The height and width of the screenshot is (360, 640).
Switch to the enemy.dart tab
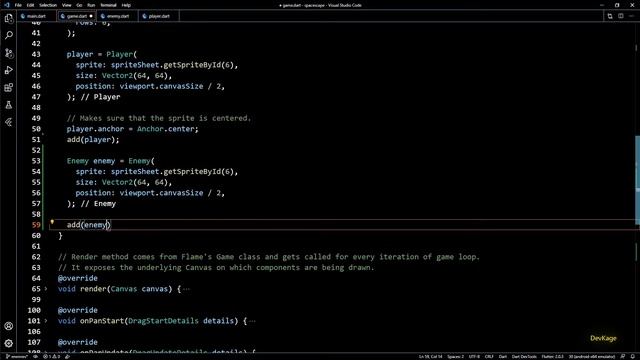pyautogui.click(x=117, y=16)
